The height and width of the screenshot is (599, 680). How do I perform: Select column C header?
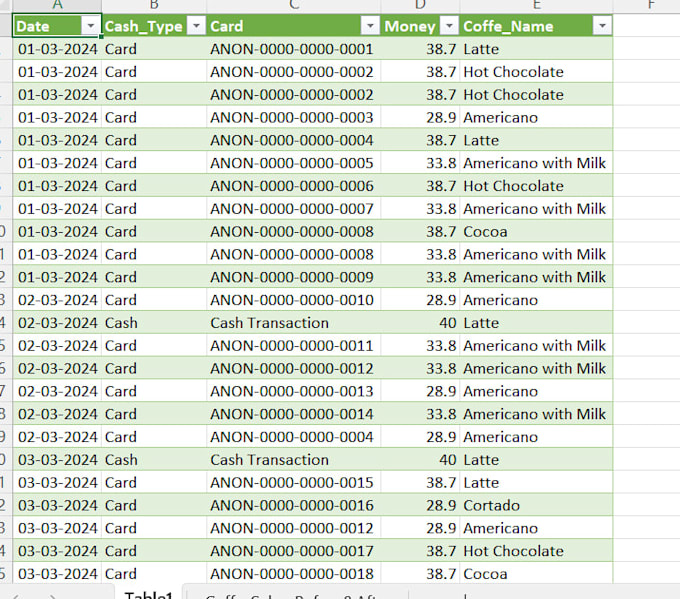click(x=294, y=5)
